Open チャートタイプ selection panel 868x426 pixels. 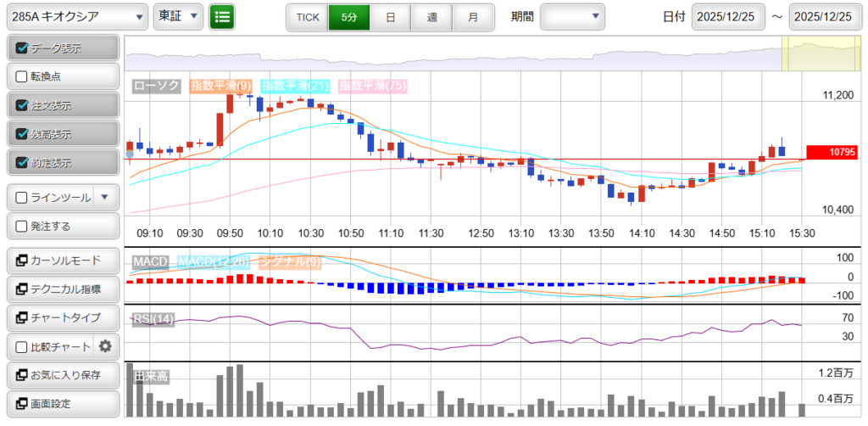pos(61,317)
